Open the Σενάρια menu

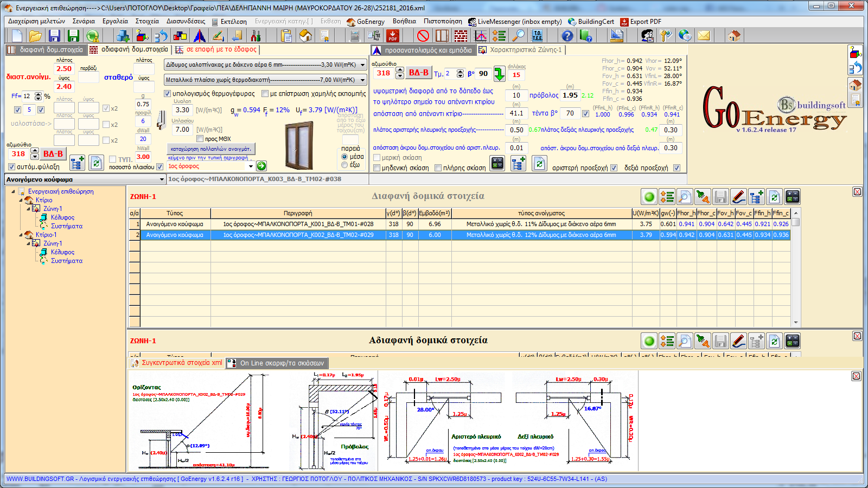[84, 22]
